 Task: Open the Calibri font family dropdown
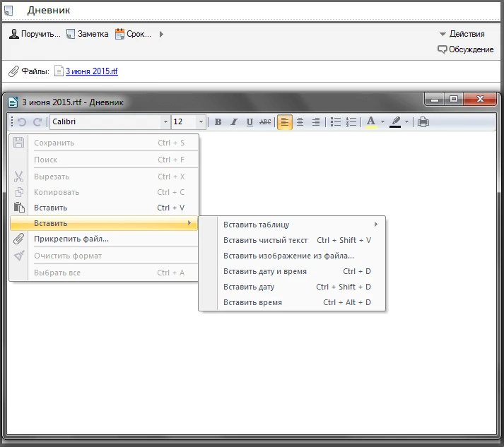click(166, 122)
